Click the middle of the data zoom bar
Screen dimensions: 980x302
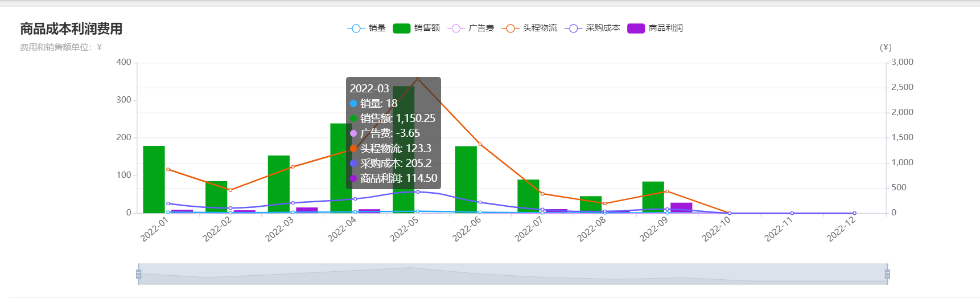[513, 274]
